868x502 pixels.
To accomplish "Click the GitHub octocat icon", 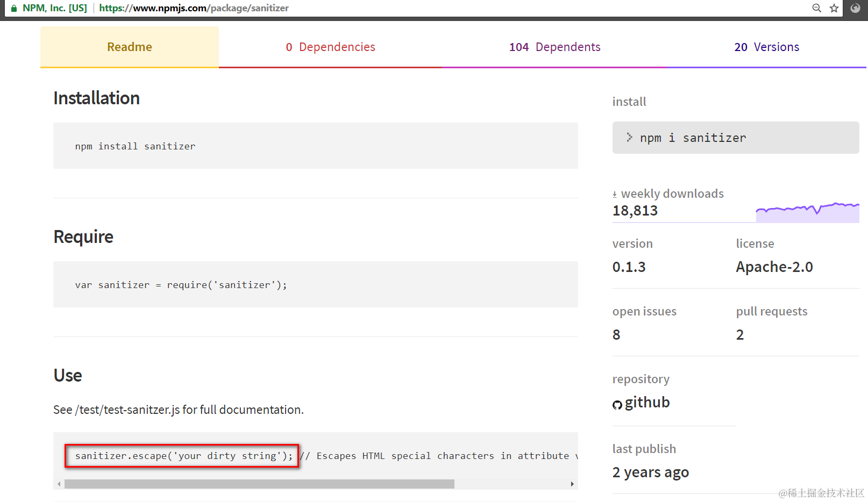I will click(617, 405).
